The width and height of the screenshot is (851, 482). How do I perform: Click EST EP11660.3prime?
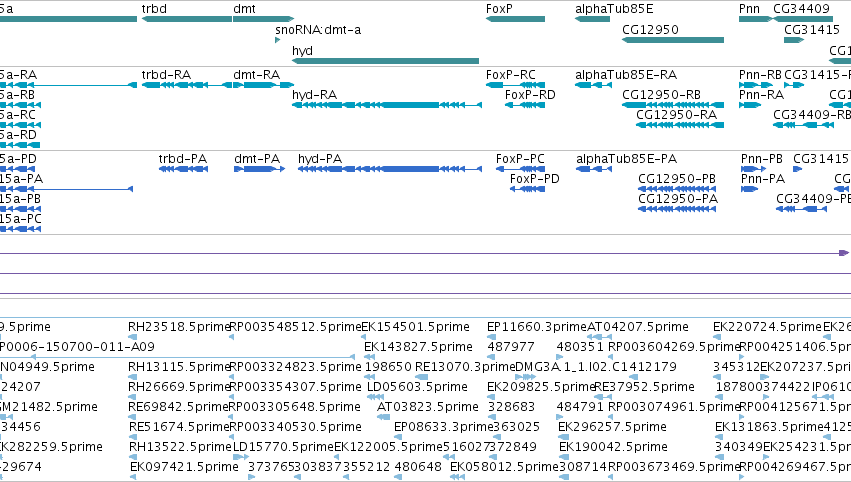[537, 327]
